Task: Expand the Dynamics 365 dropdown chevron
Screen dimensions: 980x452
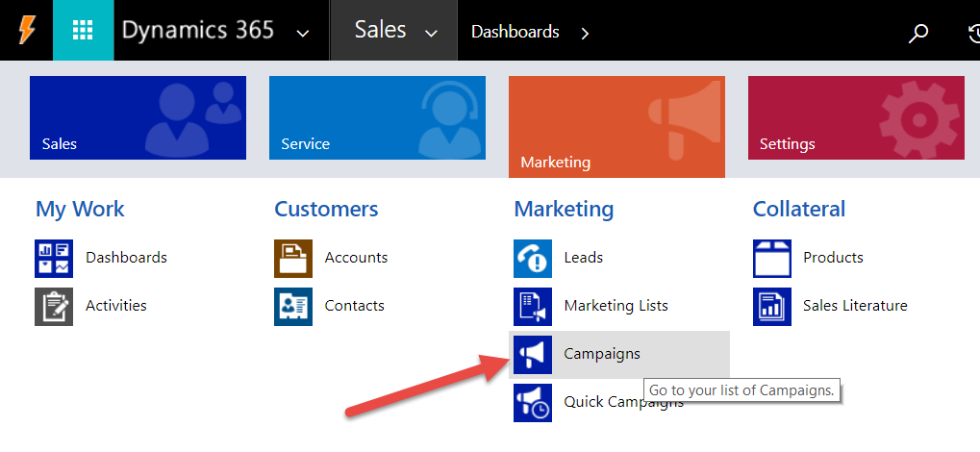Action: coord(303,34)
